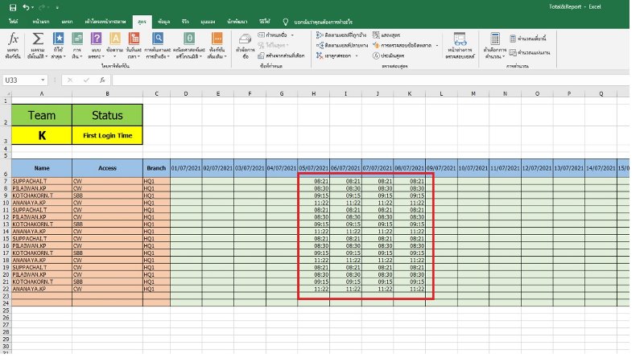Select the yellow First Login Time cell
Screen dimensions: 644x362
pyautogui.click(x=106, y=136)
